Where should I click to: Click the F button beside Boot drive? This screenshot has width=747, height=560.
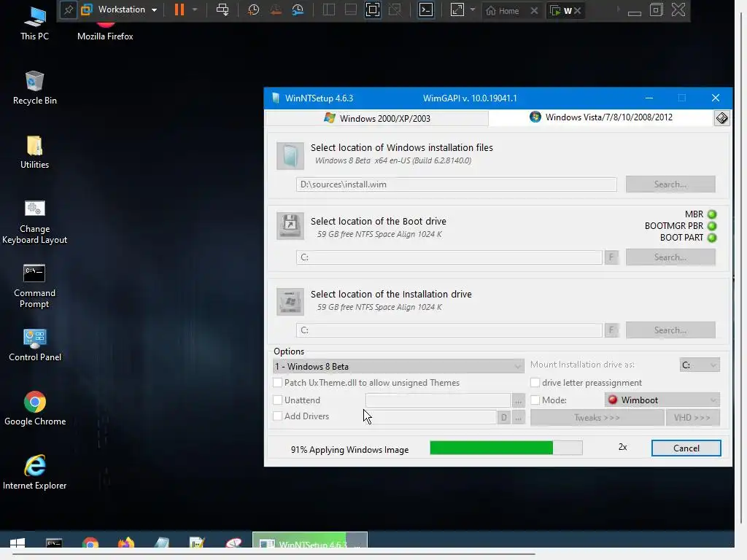coord(611,257)
